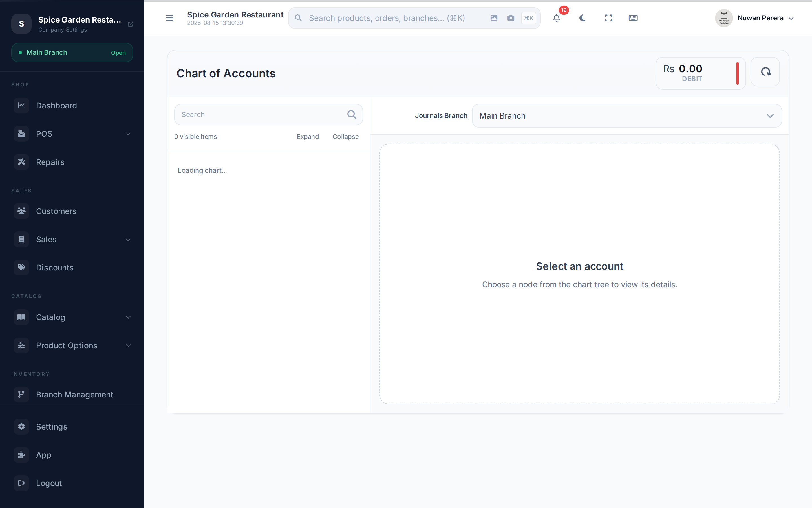Refresh the Chart of Accounts
Viewport: 812px width, 508px height.
(765, 72)
